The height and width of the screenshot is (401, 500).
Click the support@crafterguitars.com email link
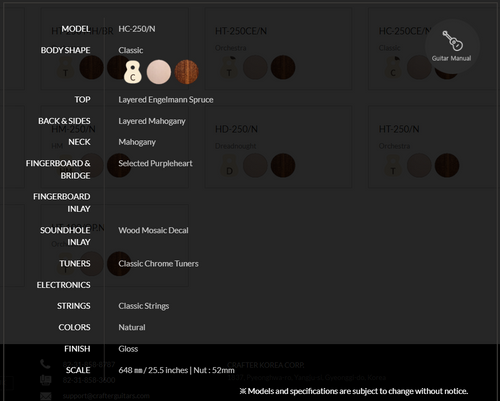pyautogui.click(x=106, y=396)
